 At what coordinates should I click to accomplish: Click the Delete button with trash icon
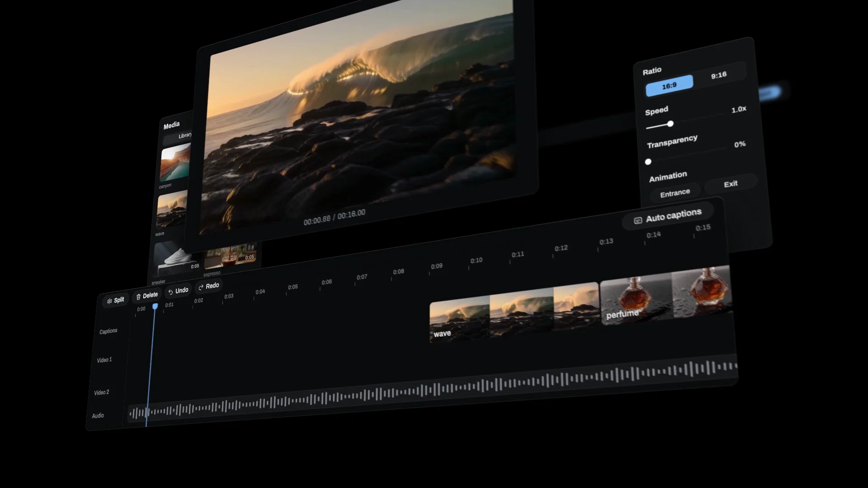(x=147, y=296)
